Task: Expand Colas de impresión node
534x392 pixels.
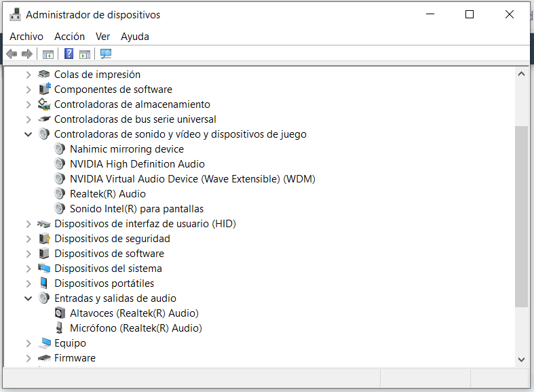Action: (28, 75)
